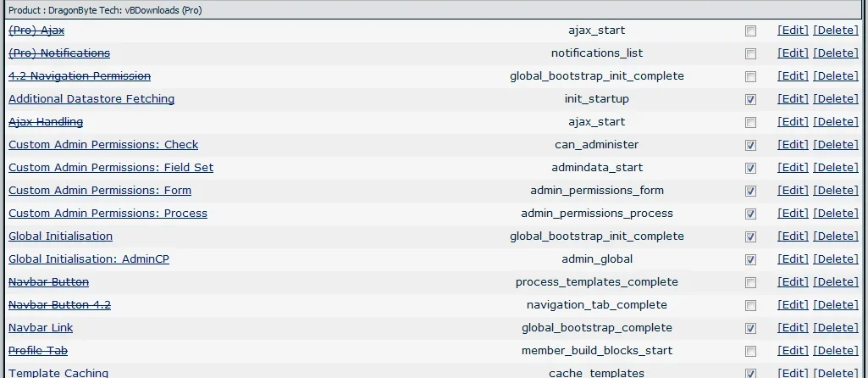Viewport: 868px width, 378px height.
Task: Tick the 4.2 Navigation Permission checkbox
Action: pos(750,77)
